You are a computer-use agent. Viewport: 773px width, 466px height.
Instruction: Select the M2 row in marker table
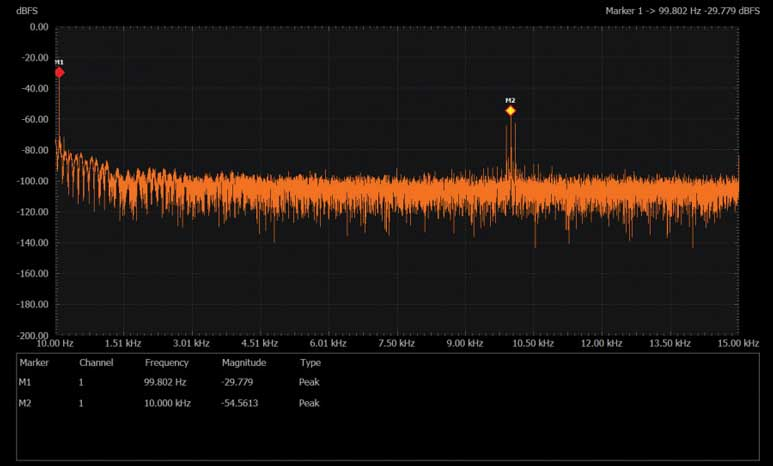[25, 402]
